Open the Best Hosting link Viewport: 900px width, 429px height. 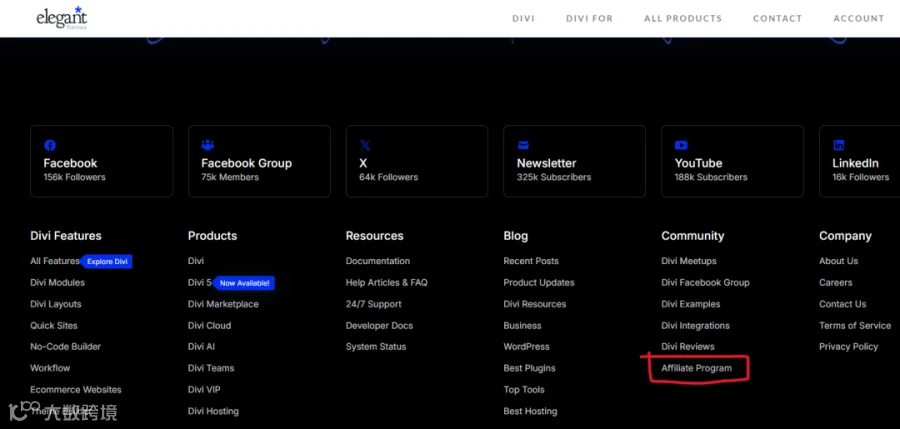530,411
